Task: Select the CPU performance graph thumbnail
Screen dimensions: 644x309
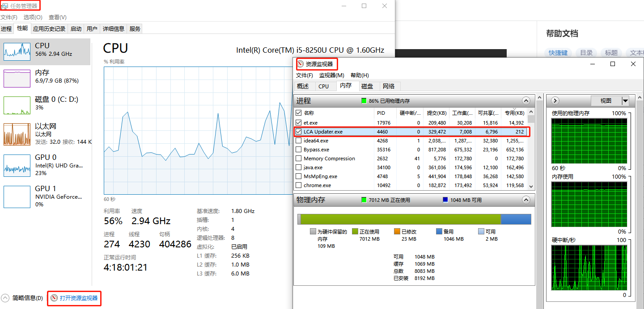Action: pos(17,52)
